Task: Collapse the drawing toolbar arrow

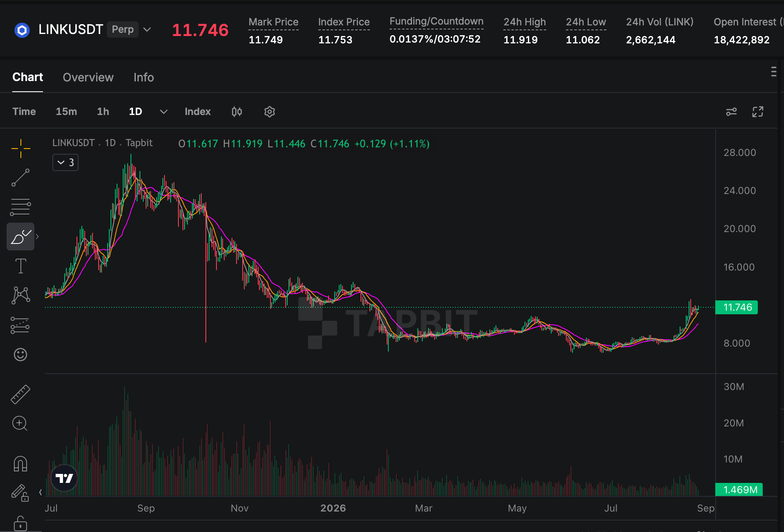Action: point(41,492)
